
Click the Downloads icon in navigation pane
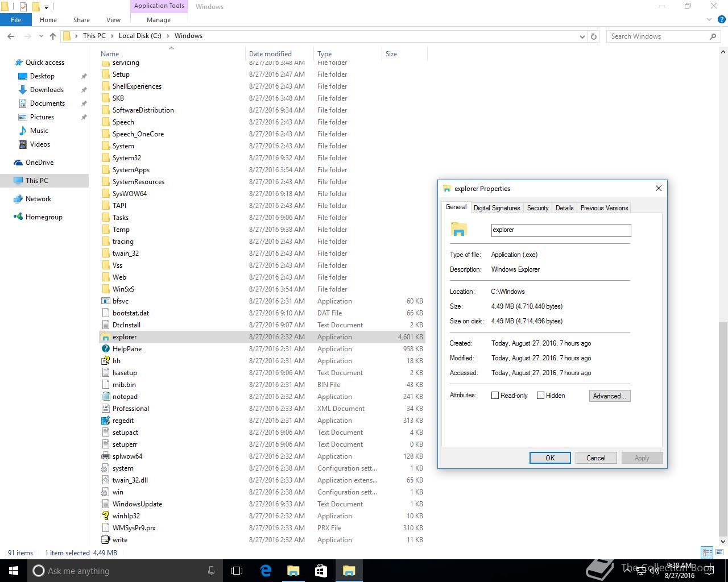tap(23, 90)
